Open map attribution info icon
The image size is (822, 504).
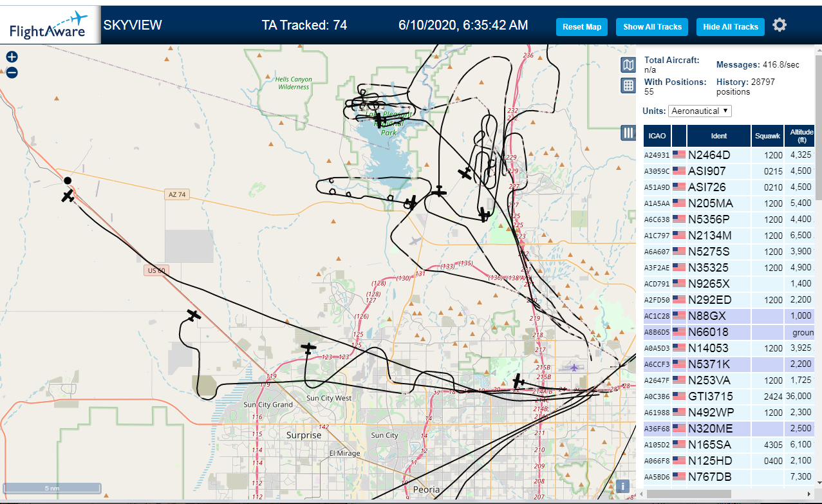[x=622, y=487]
